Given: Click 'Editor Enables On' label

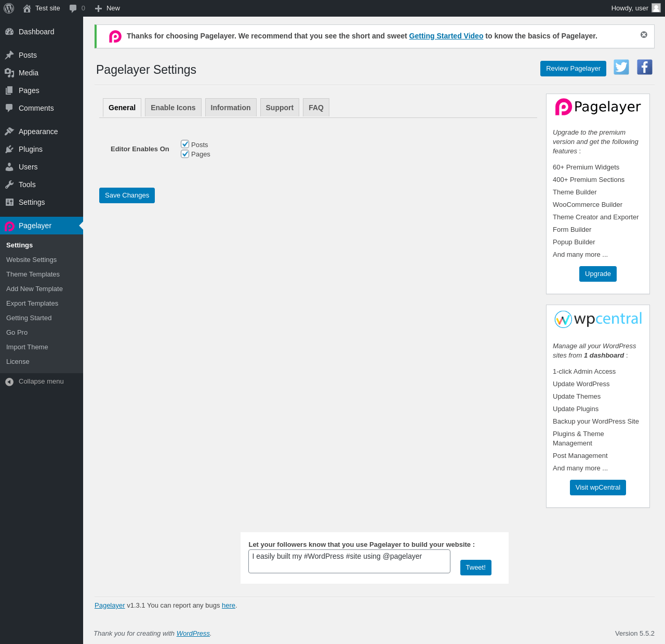Looking at the screenshot, I should pos(140,149).
